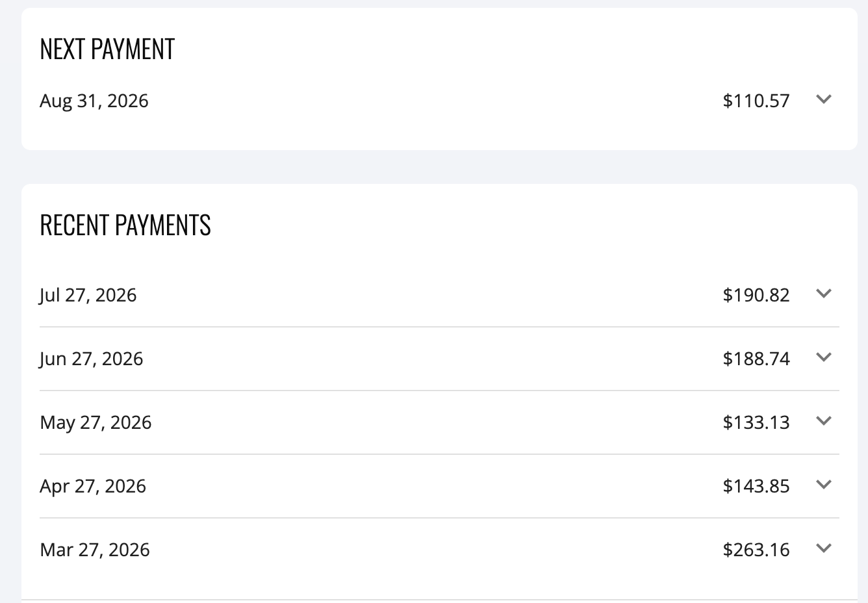Click the NEXT PAYMENT heading

click(107, 49)
